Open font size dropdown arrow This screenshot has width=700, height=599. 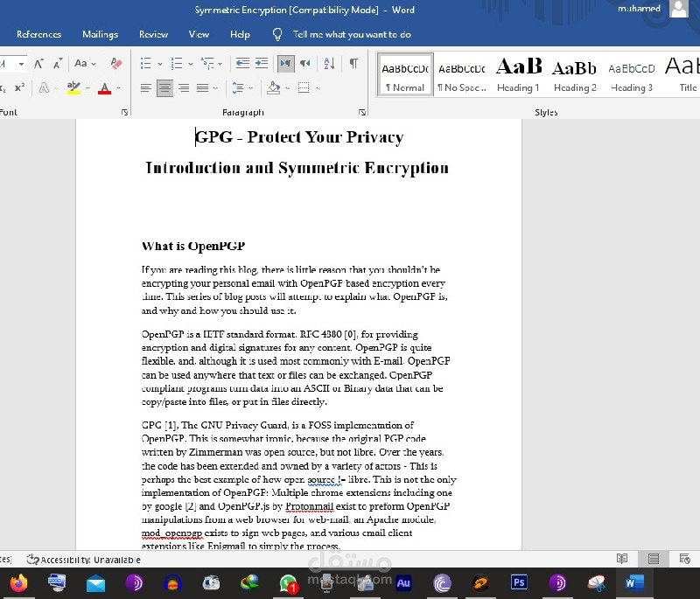click(21, 64)
